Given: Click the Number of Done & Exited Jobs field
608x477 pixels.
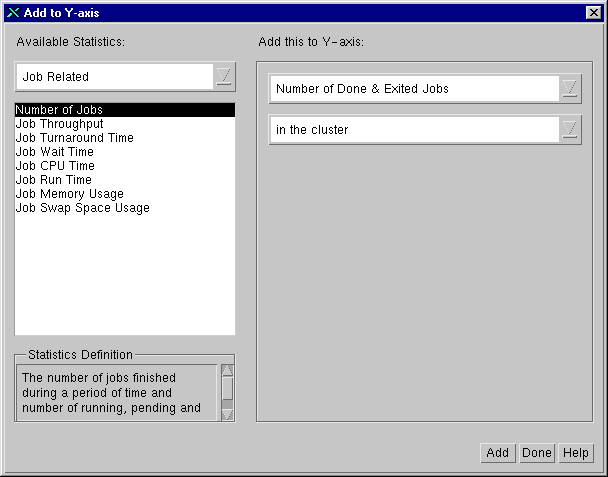Looking at the screenshot, I should pos(413,88).
